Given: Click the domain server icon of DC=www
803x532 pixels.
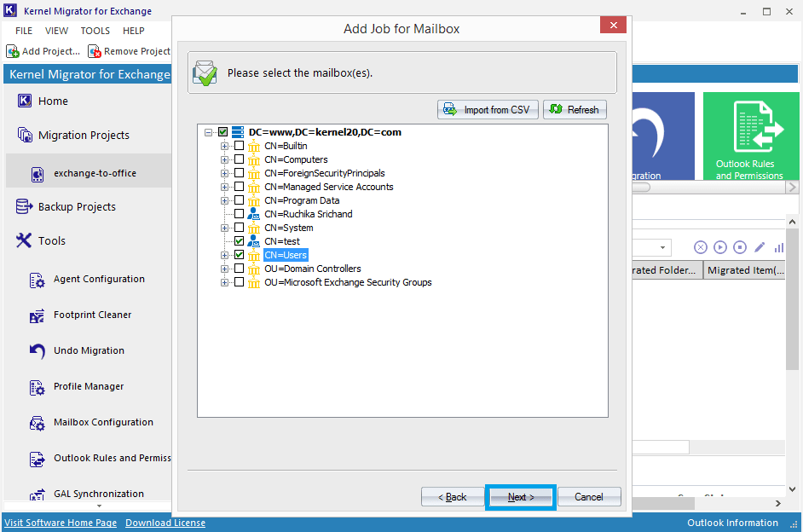Looking at the screenshot, I should pos(238,132).
